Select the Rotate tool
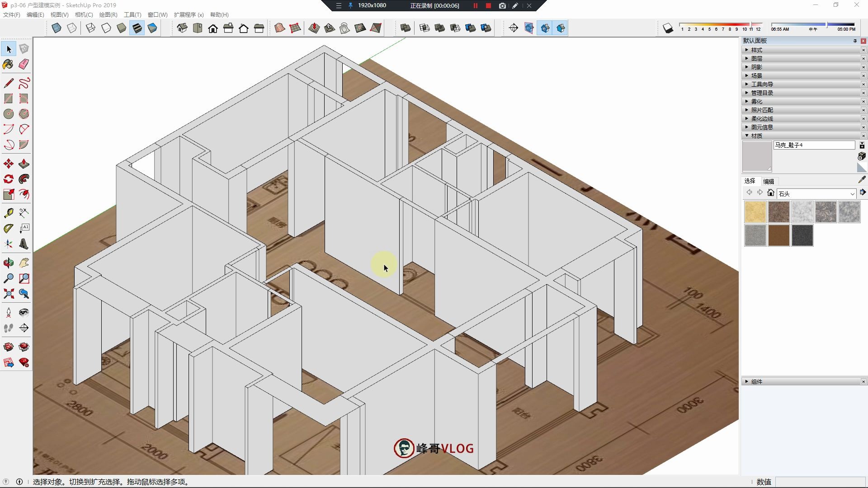The width and height of the screenshot is (868, 488). [x=8, y=179]
